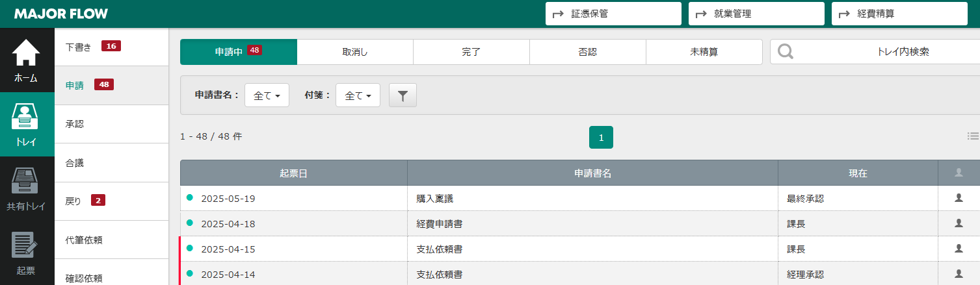Click the 経理承認 status cell
This screenshot has width=980, height=285.
[858, 273]
